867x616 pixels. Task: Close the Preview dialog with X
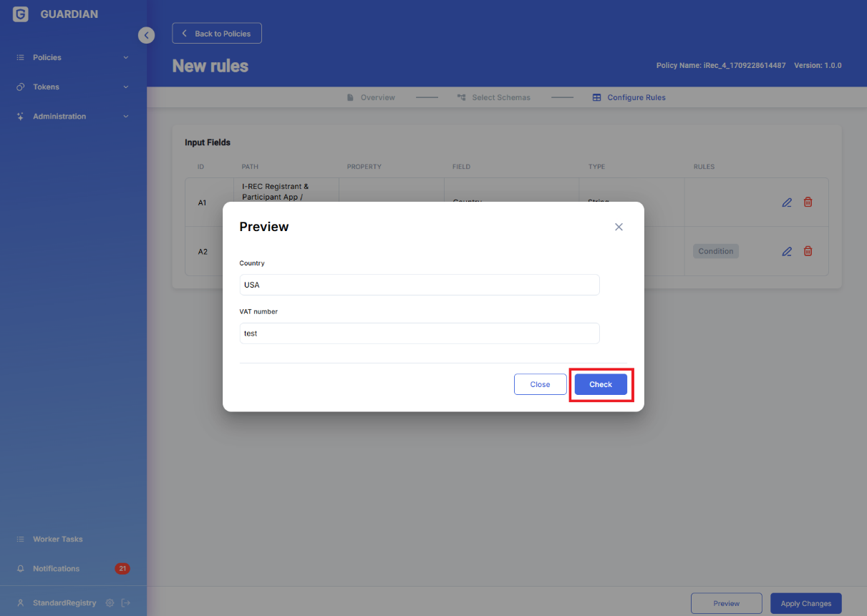(619, 227)
